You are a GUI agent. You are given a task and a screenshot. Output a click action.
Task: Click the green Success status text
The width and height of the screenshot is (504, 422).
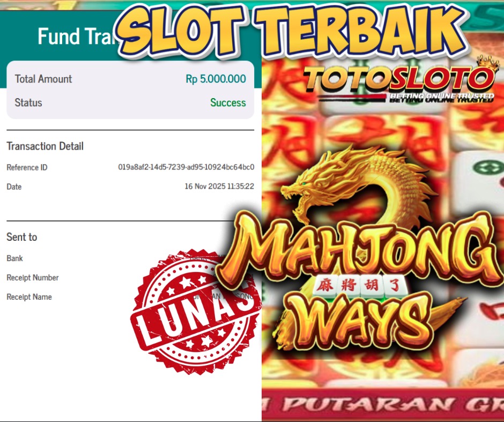point(228,102)
